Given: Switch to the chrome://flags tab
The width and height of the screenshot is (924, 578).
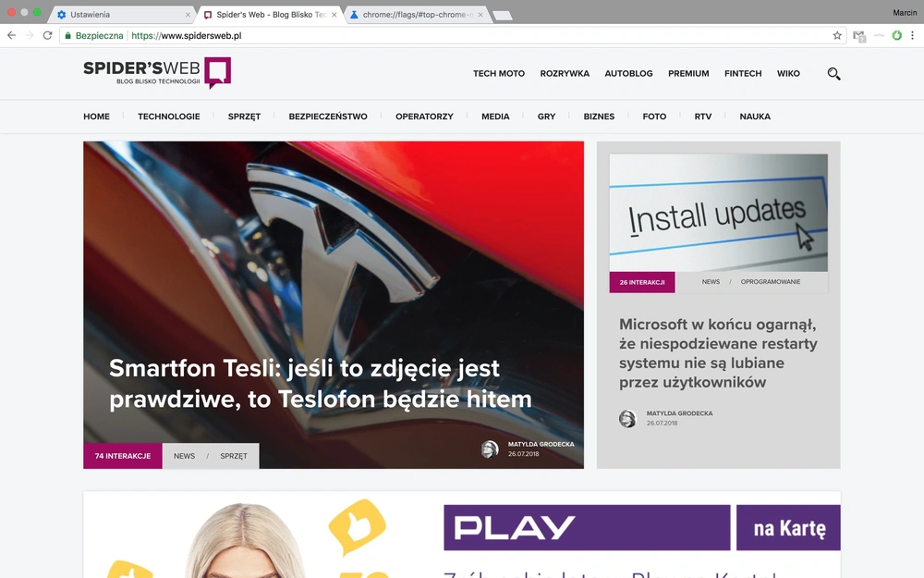Looking at the screenshot, I should tap(418, 15).
